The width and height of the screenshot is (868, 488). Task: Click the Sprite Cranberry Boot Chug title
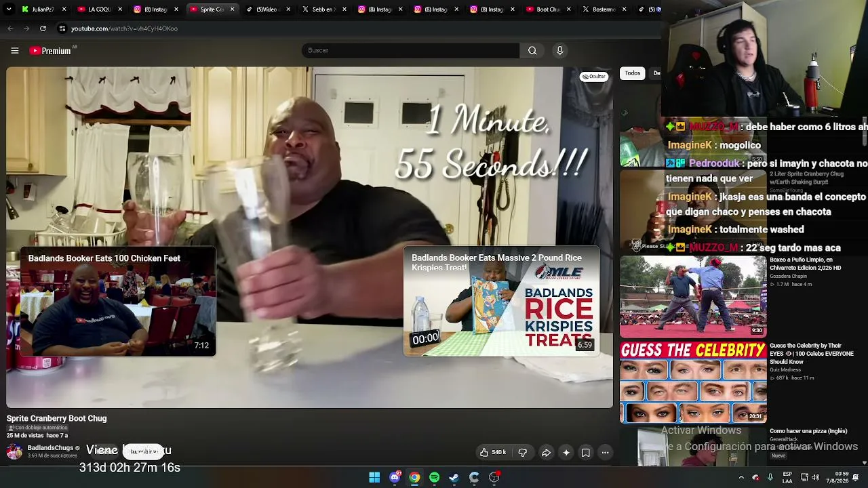(57, 418)
